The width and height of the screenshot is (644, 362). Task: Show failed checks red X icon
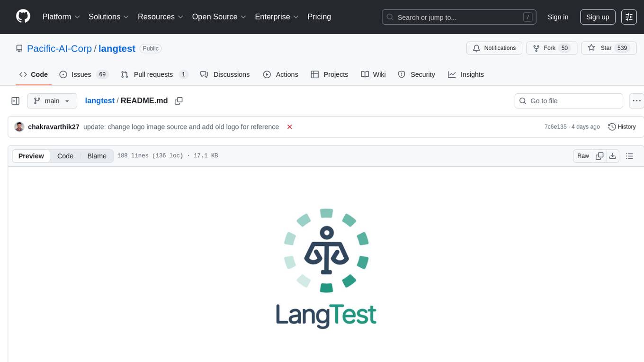pos(289,127)
